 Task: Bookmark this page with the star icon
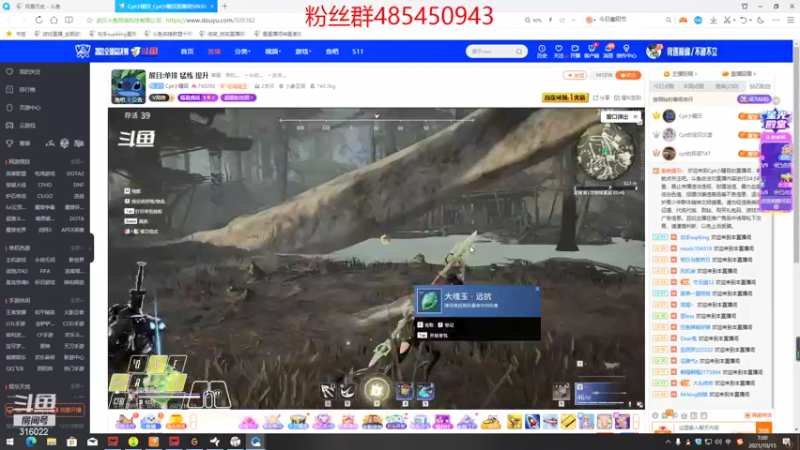click(89, 20)
